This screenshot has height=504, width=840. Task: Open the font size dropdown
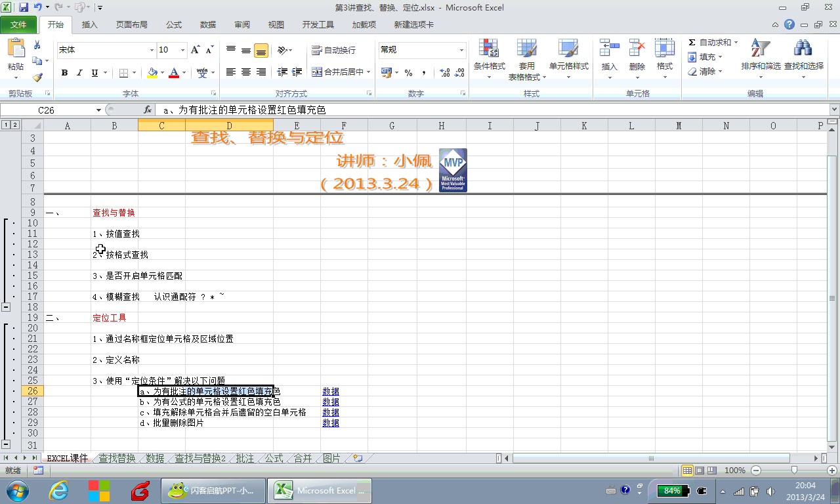tap(182, 50)
